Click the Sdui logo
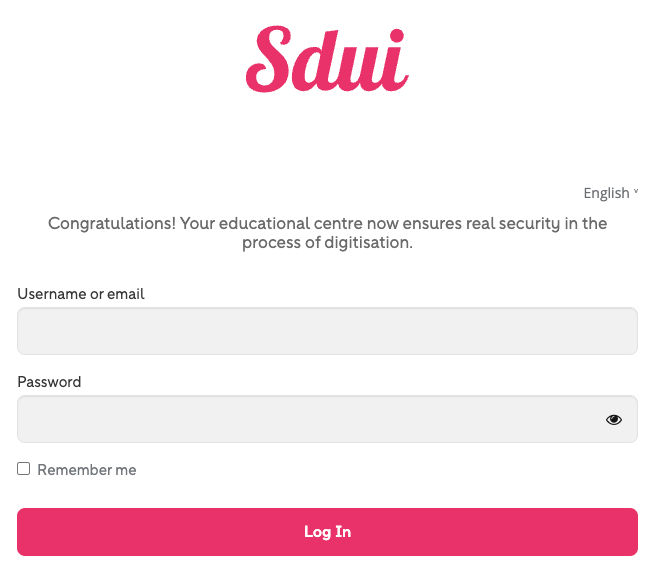Image resolution: width=656 pixels, height=583 pixels. click(327, 61)
